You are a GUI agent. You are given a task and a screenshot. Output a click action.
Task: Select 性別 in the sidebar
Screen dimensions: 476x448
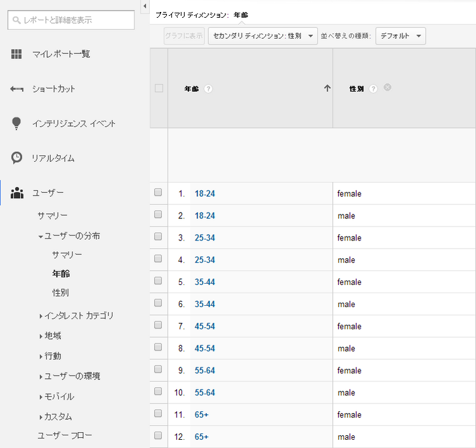pyautogui.click(x=61, y=293)
